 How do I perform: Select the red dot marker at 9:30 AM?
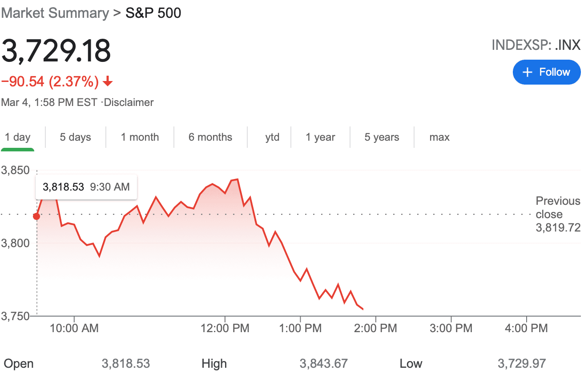tap(36, 216)
